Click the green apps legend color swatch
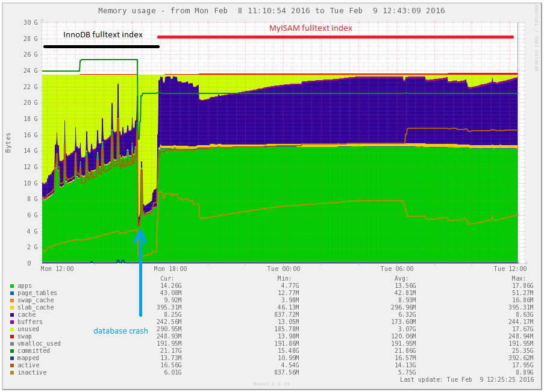Viewport: 544px width, 392px height. (12, 286)
